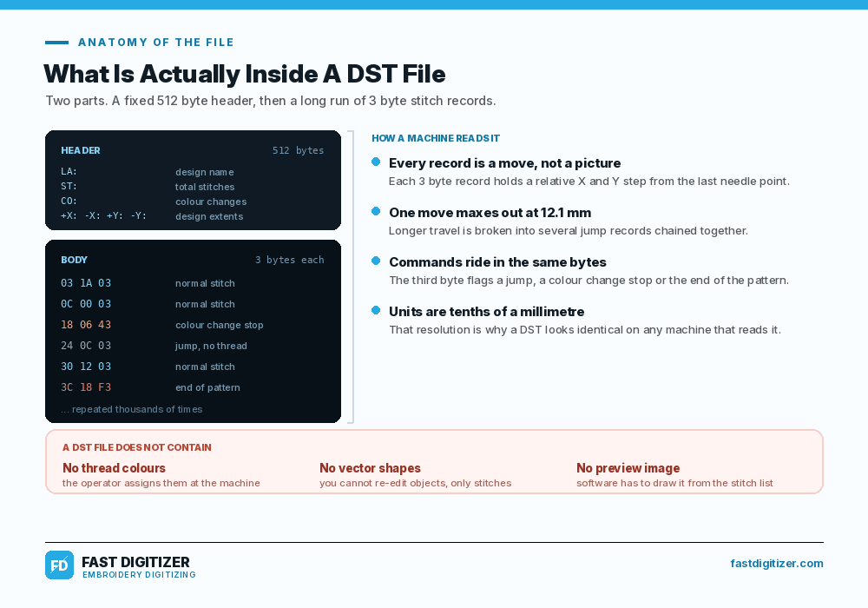Click the EMBROIDERY DIGITIZING tagline
This screenshot has width=868, height=608.
pos(139,575)
